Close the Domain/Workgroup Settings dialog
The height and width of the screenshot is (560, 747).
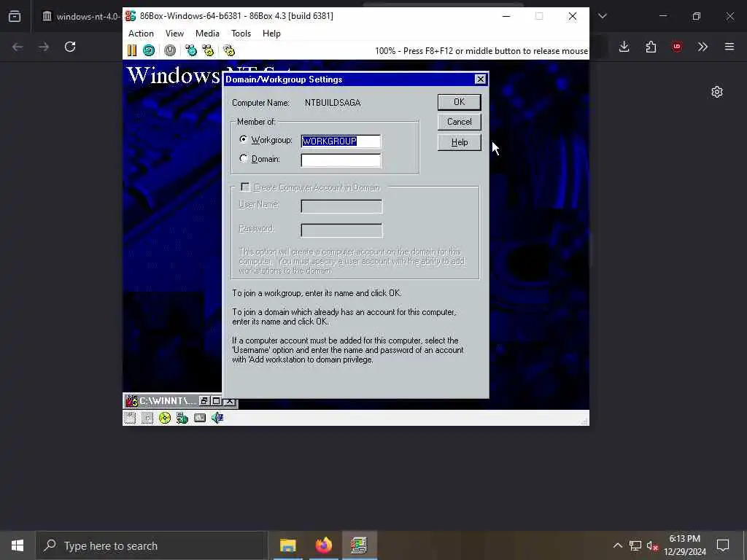[x=481, y=79]
